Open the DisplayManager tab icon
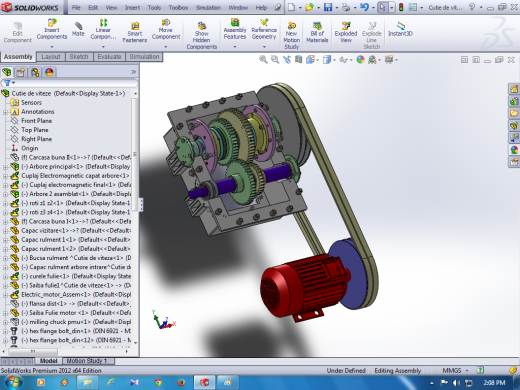This screenshot has width=520, height=390. pyautogui.click(x=49, y=72)
